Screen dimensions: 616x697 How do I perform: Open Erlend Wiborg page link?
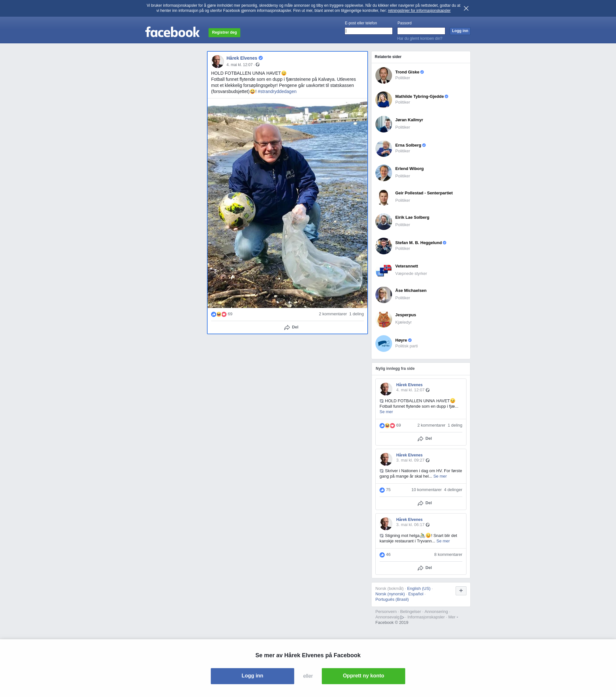coord(409,169)
